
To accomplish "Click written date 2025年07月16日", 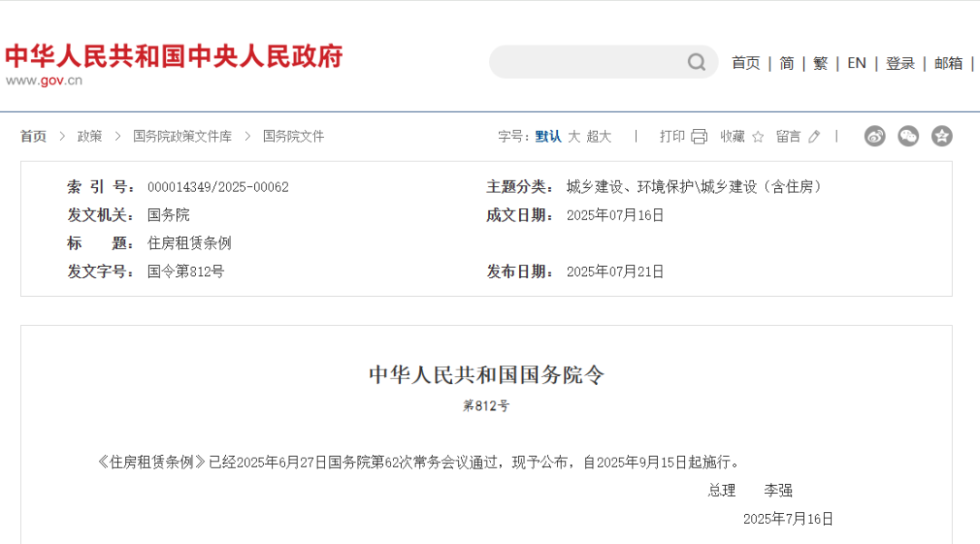I will coord(615,215).
